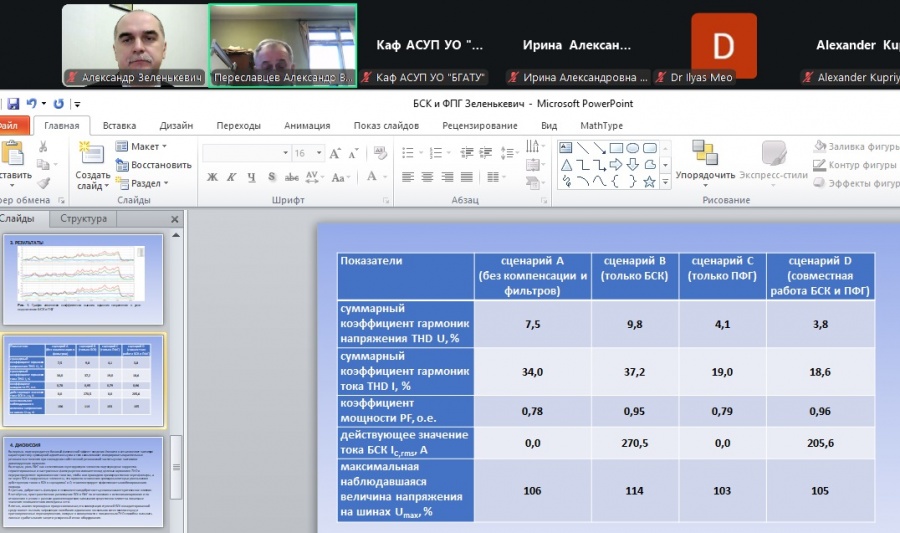Click the Undo arrow icon
Image resolution: width=900 pixels, height=533 pixels.
32,103
